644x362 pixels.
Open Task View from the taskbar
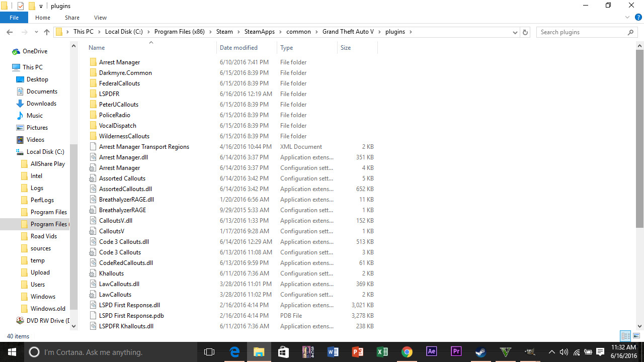[209, 352]
